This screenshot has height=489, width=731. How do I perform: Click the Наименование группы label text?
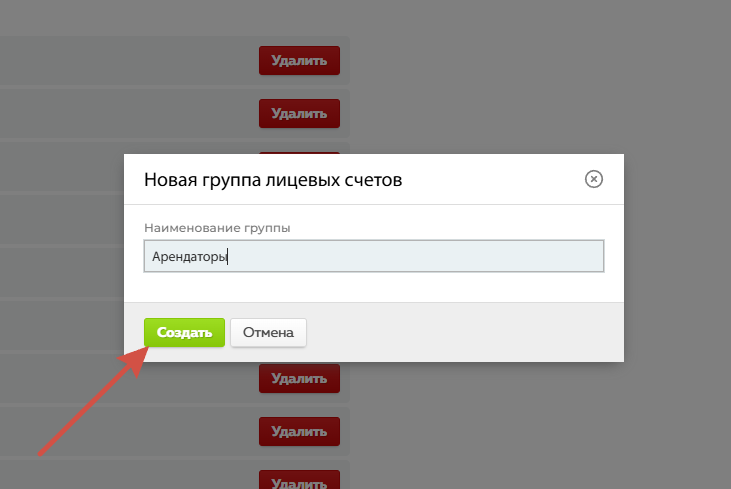(217, 228)
